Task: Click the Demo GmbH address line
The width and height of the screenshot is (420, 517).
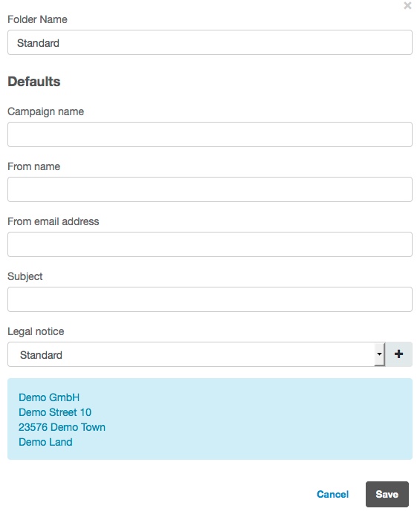Action: coord(49,397)
